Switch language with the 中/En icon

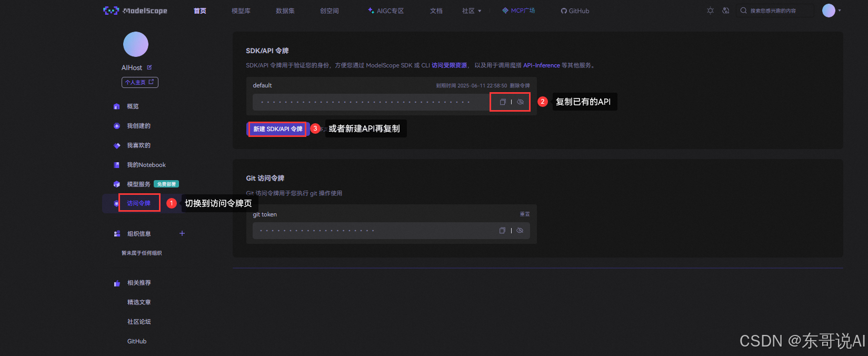tap(726, 11)
